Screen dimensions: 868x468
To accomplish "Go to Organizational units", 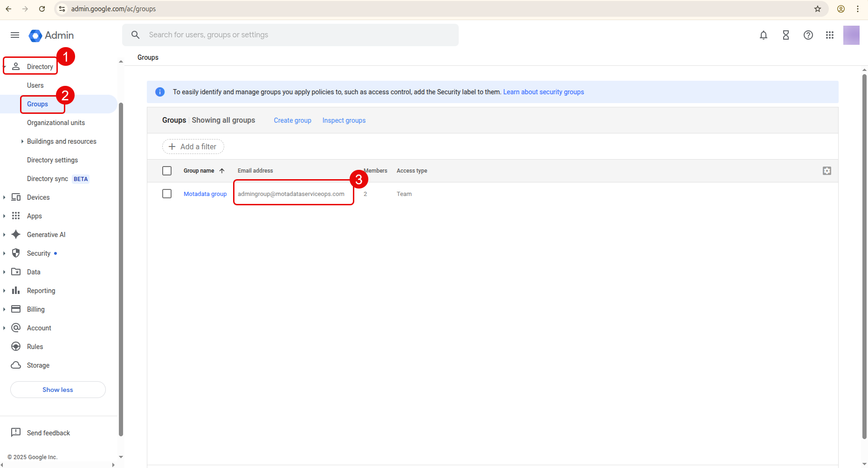I will coord(55,123).
